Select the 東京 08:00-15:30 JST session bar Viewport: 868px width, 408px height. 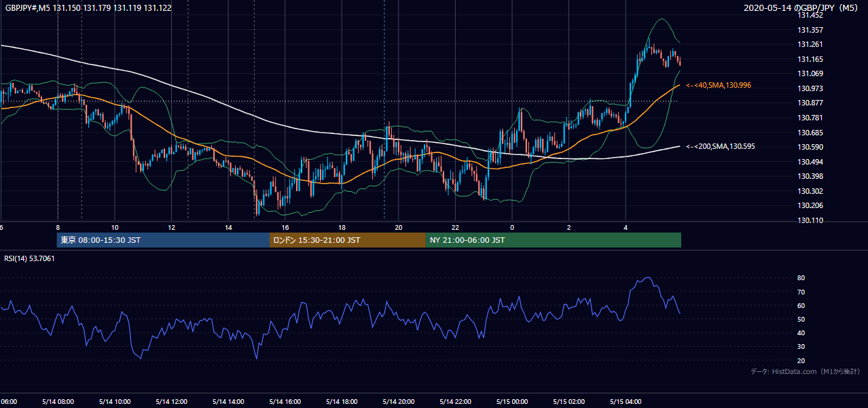(163, 240)
